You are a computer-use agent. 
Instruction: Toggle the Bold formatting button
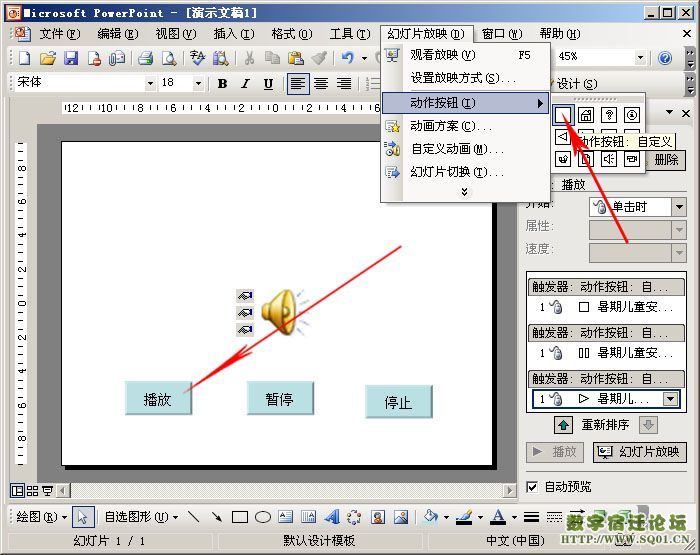click(222, 83)
